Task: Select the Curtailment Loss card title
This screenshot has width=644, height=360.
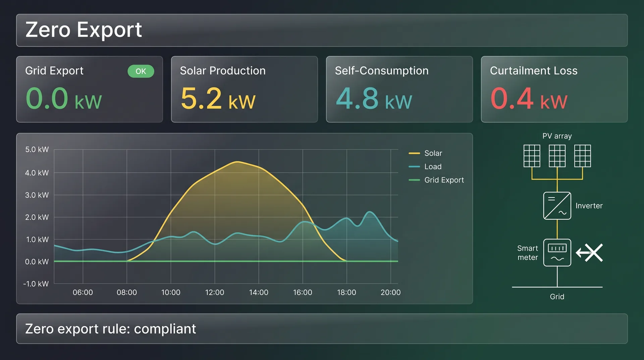Action: [534, 71]
